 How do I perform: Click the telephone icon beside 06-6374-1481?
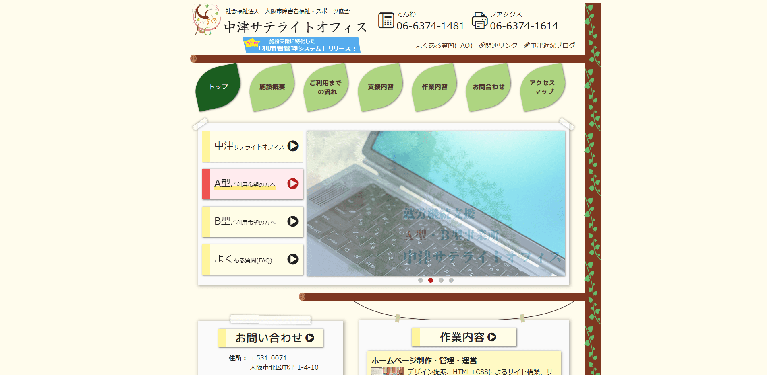point(386,20)
